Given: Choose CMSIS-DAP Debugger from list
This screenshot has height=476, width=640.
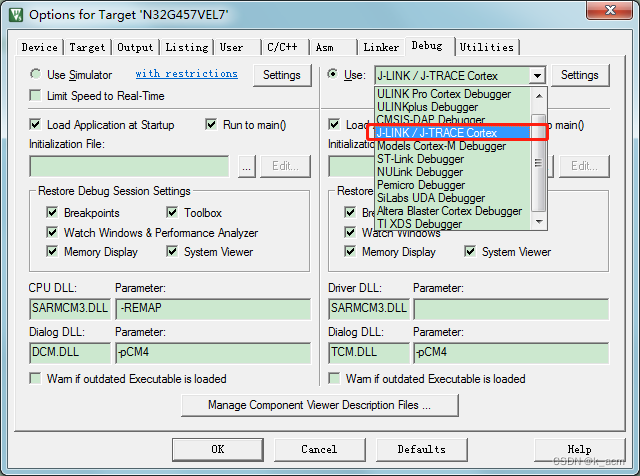Looking at the screenshot, I should click(x=452, y=120).
